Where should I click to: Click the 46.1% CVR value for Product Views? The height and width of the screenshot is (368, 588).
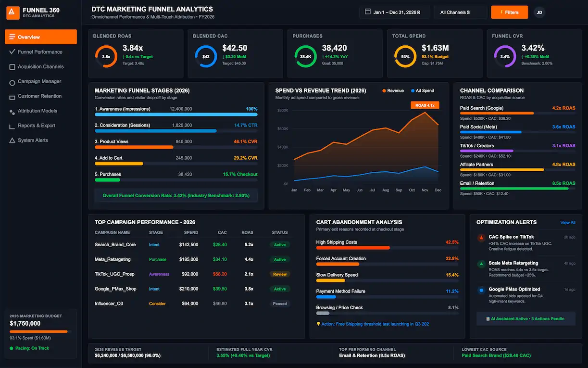coord(246,142)
